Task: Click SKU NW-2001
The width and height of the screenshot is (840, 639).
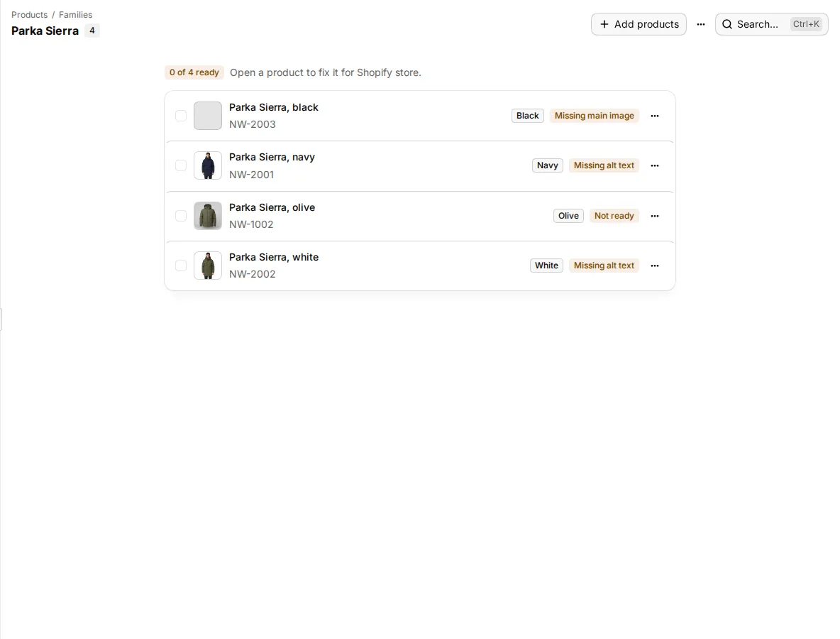Action: (252, 175)
